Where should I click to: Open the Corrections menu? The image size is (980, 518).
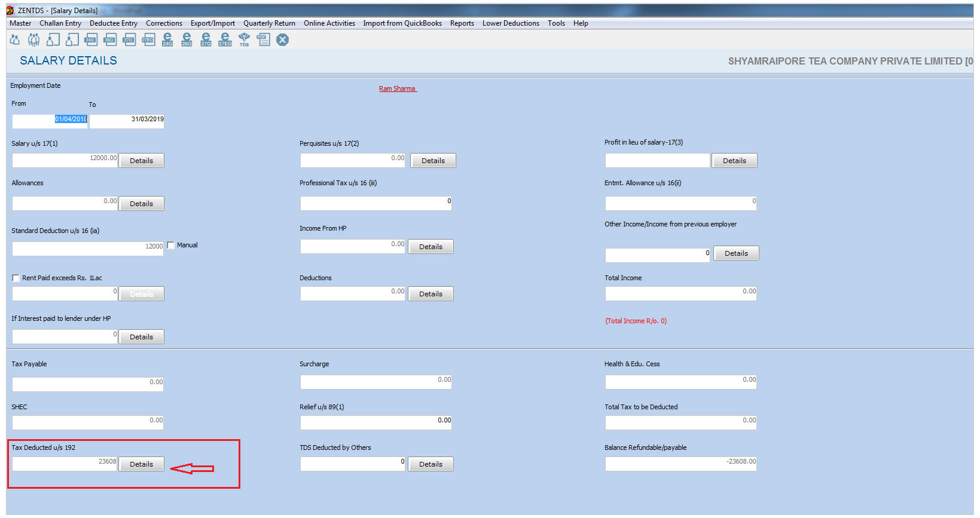click(x=164, y=23)
